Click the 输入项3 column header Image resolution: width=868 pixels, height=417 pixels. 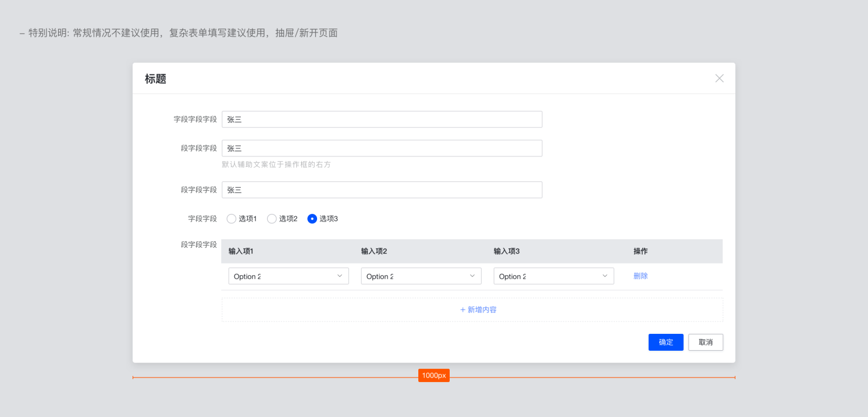coord(507,251)
